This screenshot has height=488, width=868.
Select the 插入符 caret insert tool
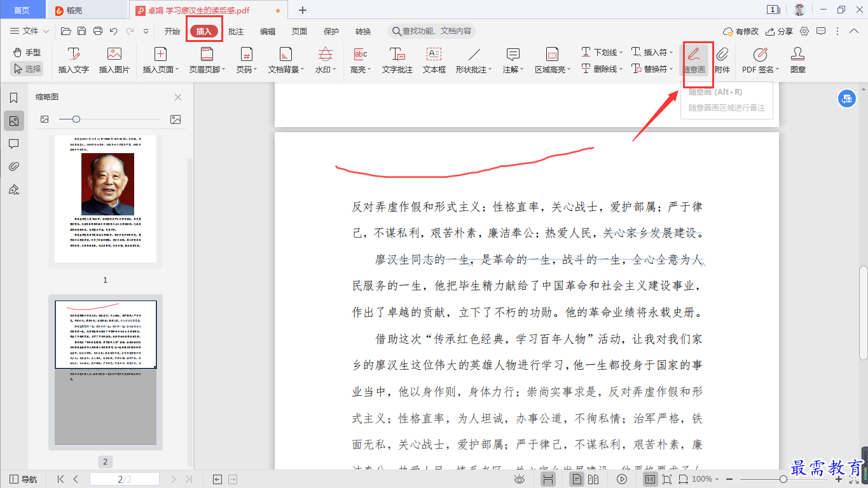tap(652, 52)
